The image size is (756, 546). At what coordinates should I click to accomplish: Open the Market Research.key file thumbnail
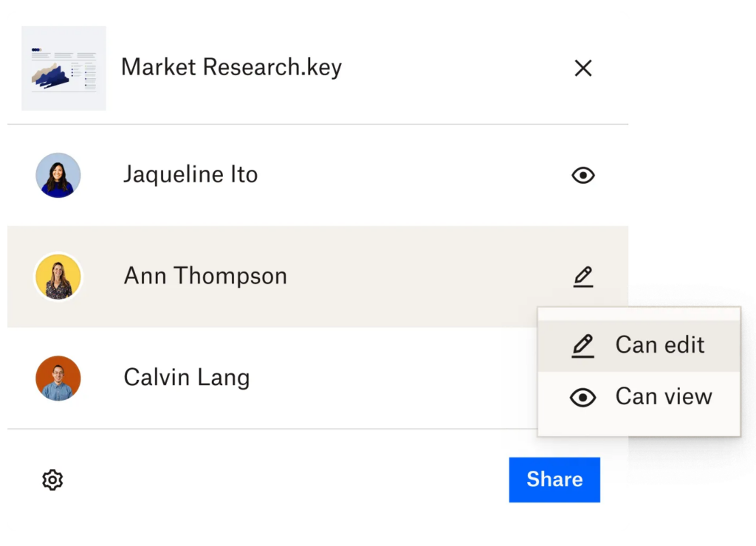(63, 68)
